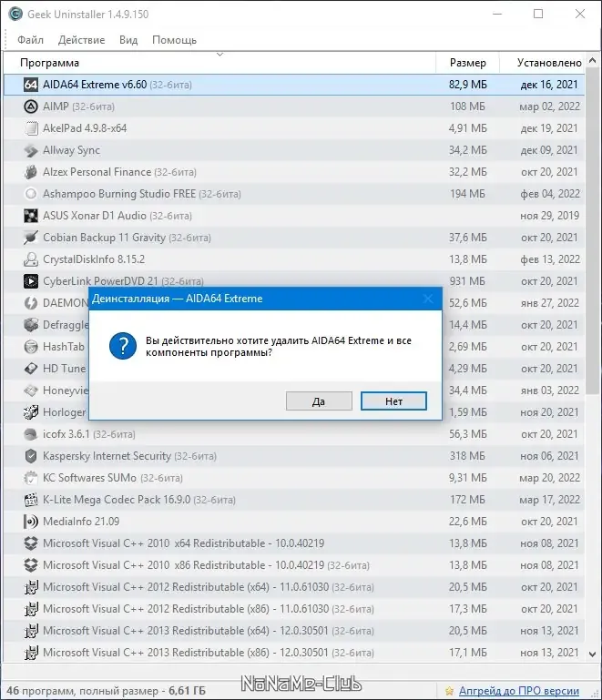Open the Действие menu
This screenshot has width=602, height=700.
(81, 40)
